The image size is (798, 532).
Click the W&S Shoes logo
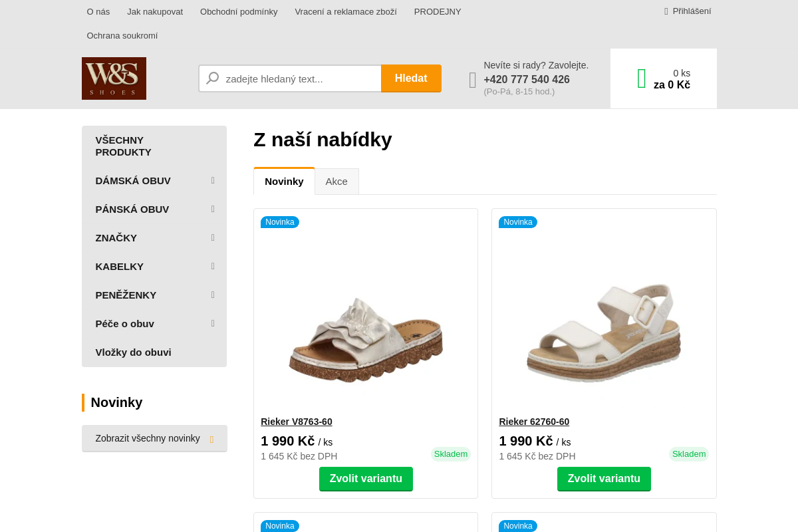[114, 78]
